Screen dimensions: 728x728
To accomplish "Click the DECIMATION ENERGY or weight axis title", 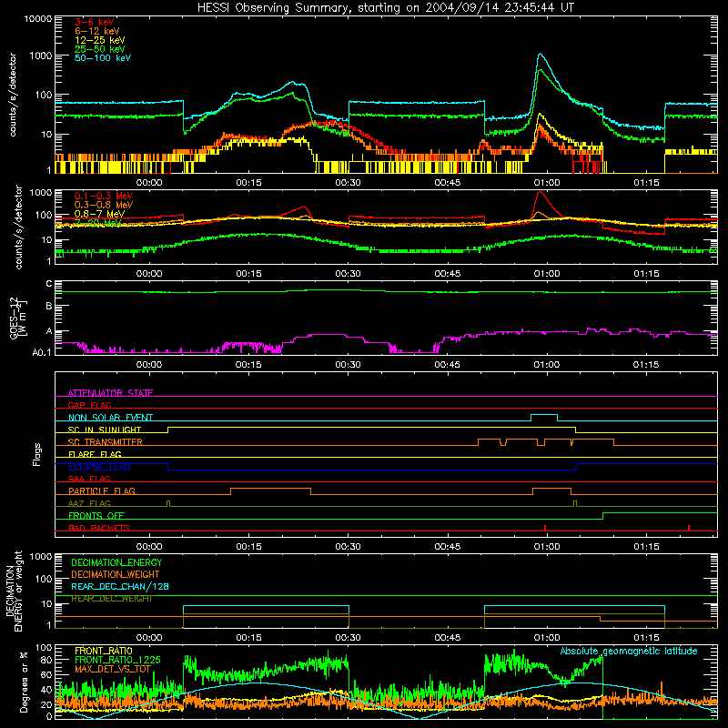I will [x=14, y=591].
